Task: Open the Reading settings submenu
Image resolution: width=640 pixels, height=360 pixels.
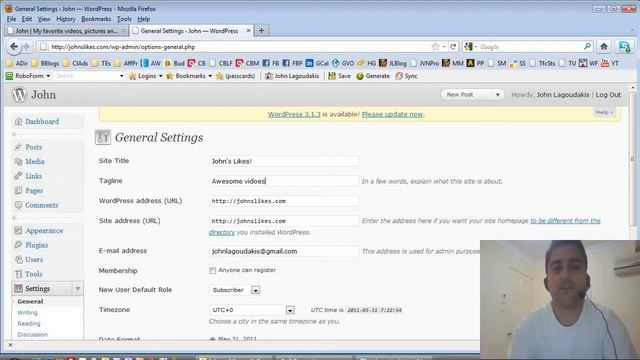Action: click(x=29, y=324)
